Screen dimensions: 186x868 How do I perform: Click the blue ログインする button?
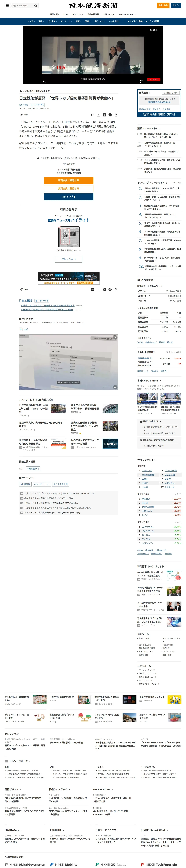pyautogui.click(x=69, y=196)
